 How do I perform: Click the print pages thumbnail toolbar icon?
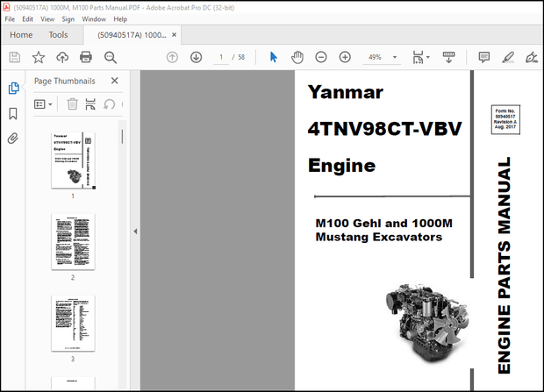[90, 104]
